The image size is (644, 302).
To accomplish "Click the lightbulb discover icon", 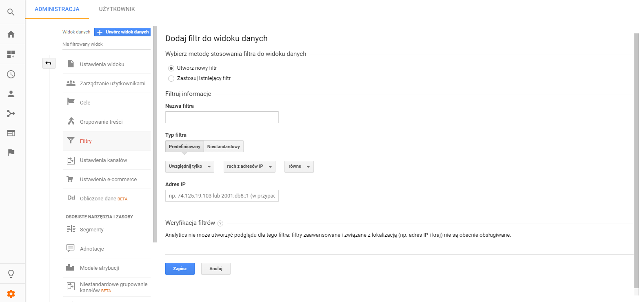I will click(11, 274).
